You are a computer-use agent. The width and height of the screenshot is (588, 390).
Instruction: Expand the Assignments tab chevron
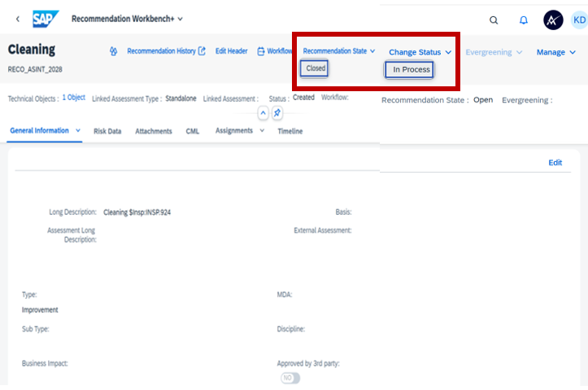[262, 130]
